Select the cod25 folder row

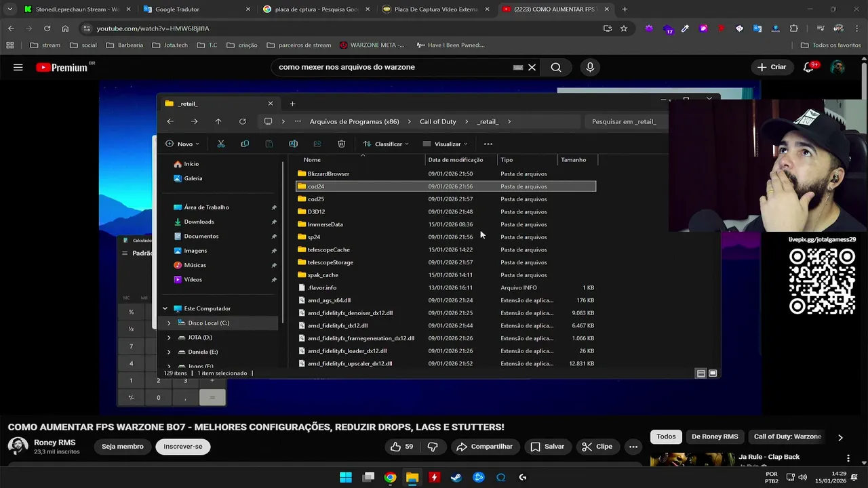click(446, 199)
